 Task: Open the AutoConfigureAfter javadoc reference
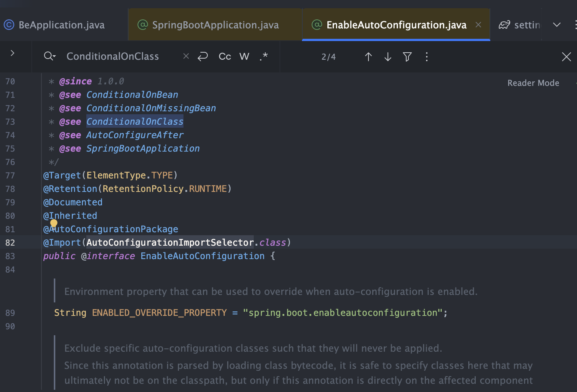tap(135, 135)
